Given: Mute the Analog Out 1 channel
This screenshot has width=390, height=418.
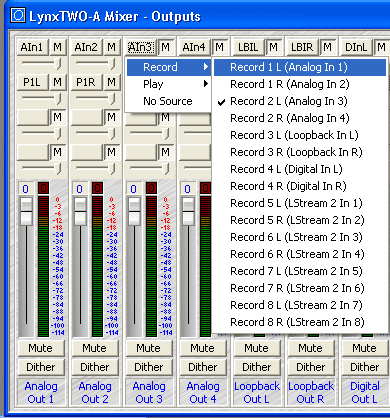Looking at the screenshot, I should click(41, 348).
